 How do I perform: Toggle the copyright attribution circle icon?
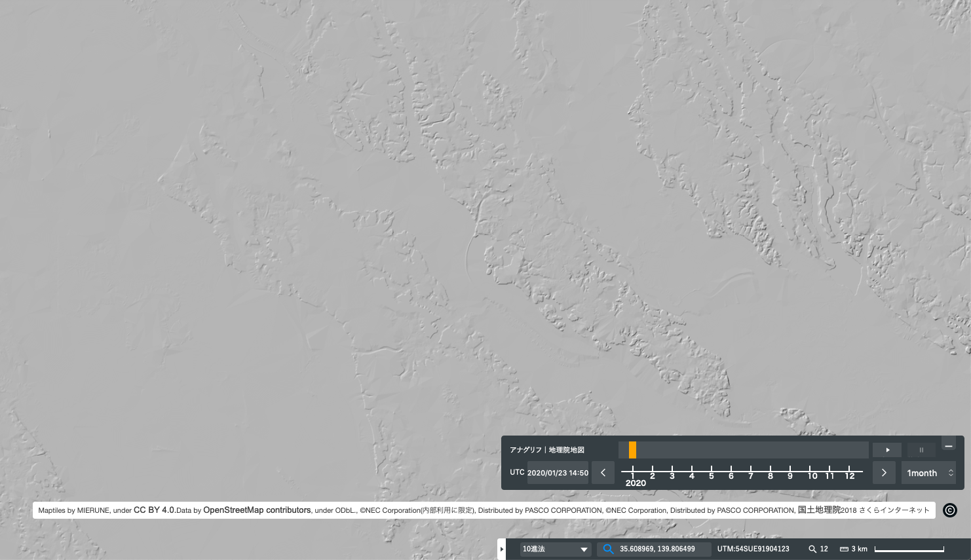pyautogui.click(x=950, y=510)
